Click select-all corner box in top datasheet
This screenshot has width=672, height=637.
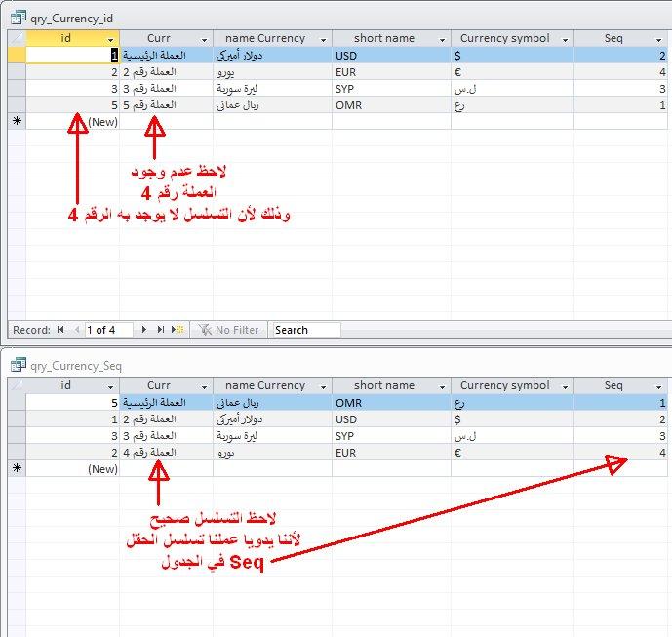click(x=16, y=39)
